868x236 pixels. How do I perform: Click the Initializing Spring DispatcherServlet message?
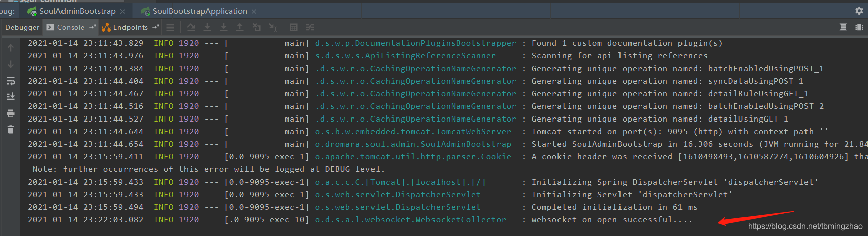[x=675, y=182]
